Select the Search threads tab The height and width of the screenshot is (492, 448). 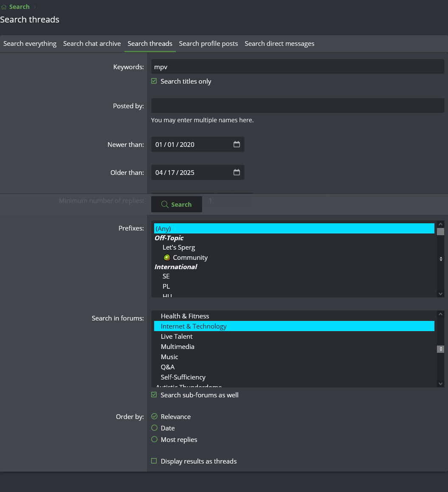(150, 44)
